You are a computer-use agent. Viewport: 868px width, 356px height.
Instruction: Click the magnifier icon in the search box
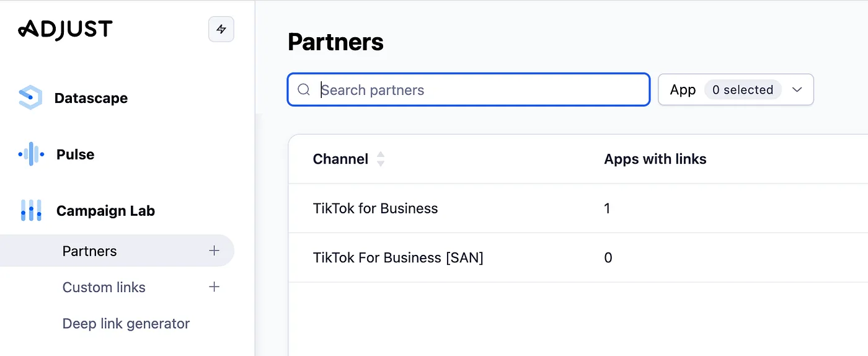(304, 90)
